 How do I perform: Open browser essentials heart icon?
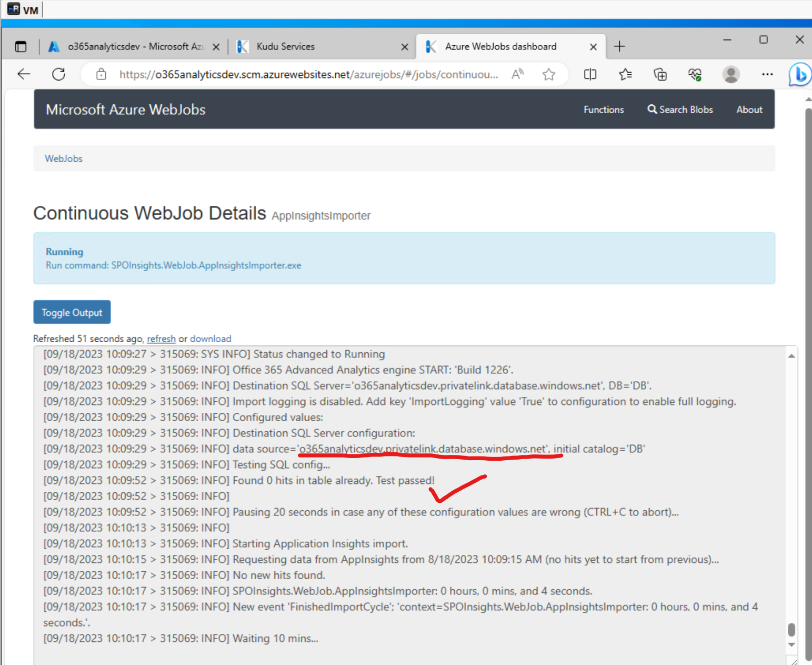pos(695,74)
